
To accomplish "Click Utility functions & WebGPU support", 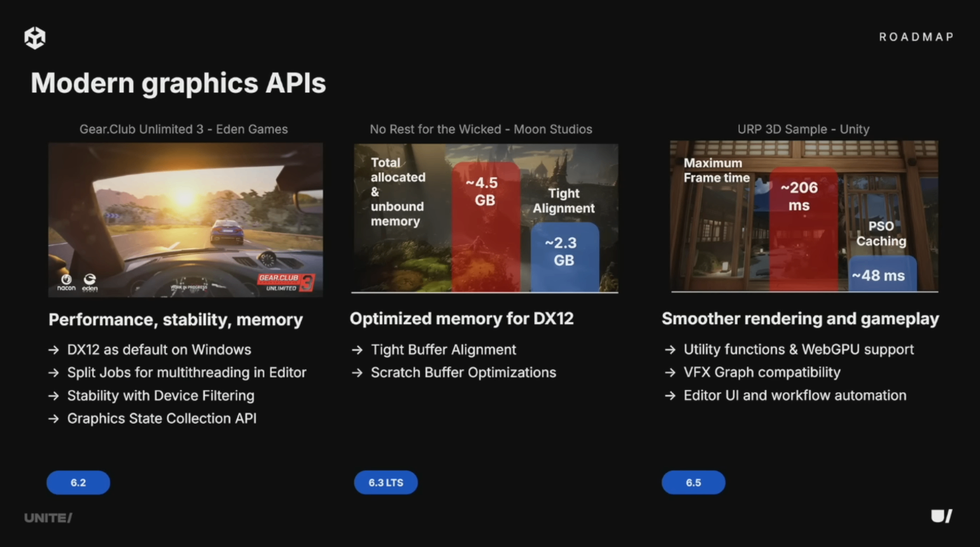I will [799, 349].
